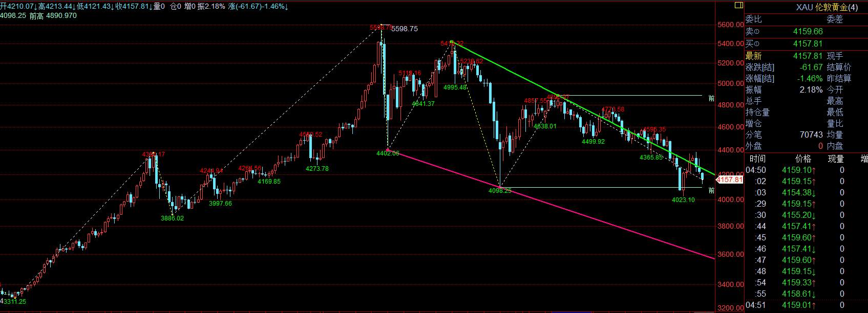Click the low label 4273.78
Screen dimensions: 868x313
pos(317,169)
